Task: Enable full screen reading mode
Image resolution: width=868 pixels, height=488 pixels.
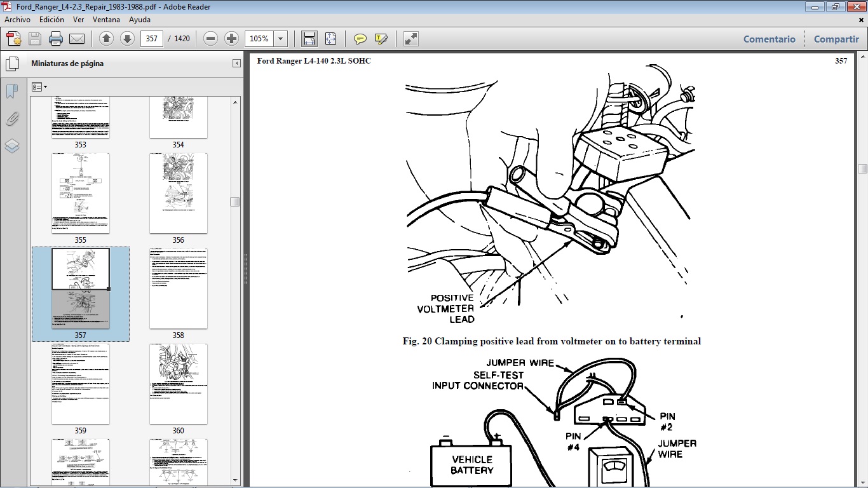Action: click(410, 38)
